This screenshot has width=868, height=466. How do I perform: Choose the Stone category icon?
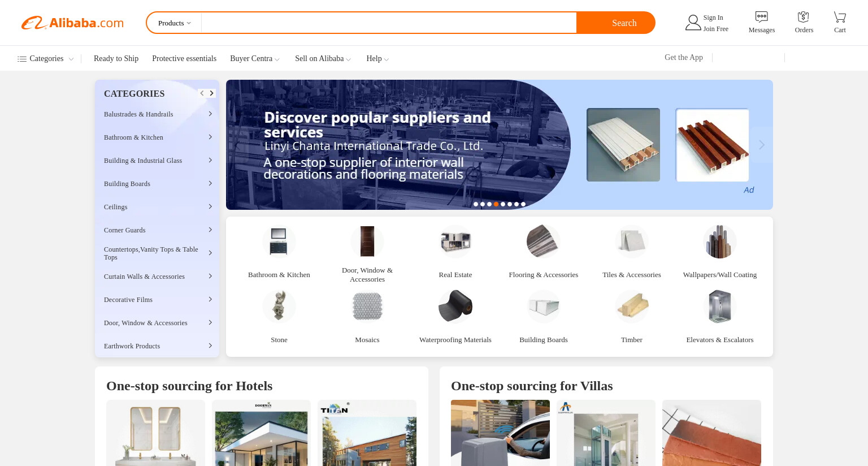(279, 307)
